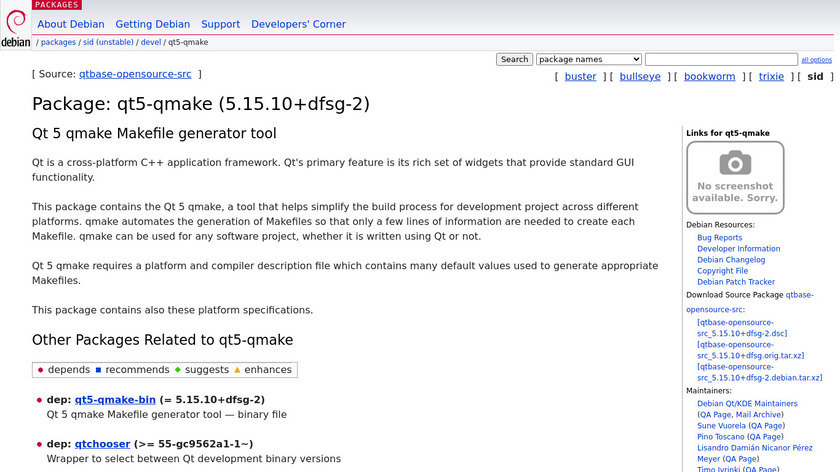Open the package names search dropdown
Viewport: 840px width, 472px height.
(588, 59)
